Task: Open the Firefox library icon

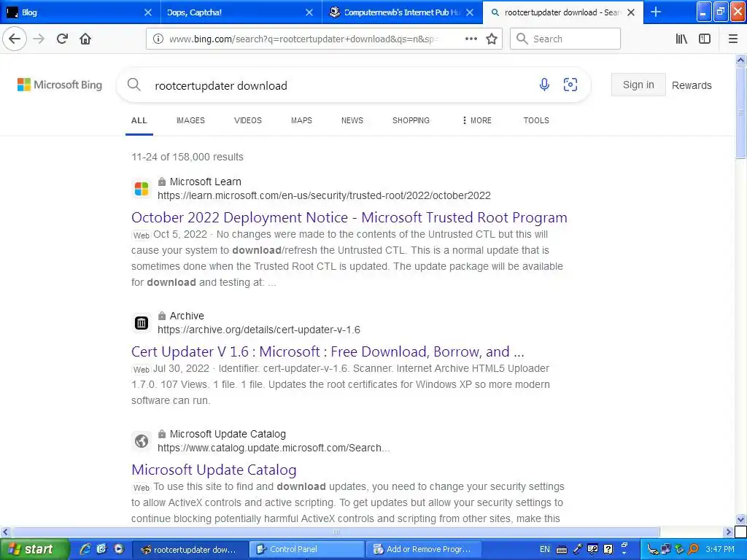Action: [x=681, y=39]
